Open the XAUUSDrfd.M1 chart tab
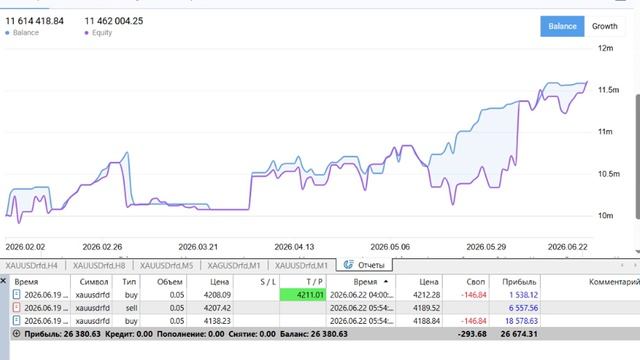This screenshot has height=360, width=640. [301, 266]
